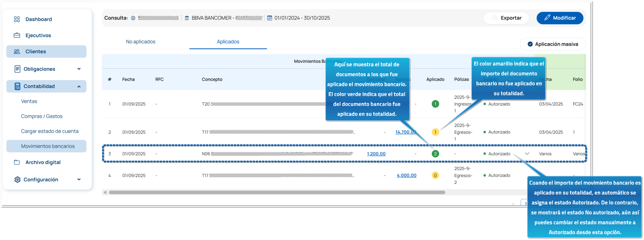Click the Configuración gear icon
The width and height of the screenshot is (644, 240).
click(17, 180)
